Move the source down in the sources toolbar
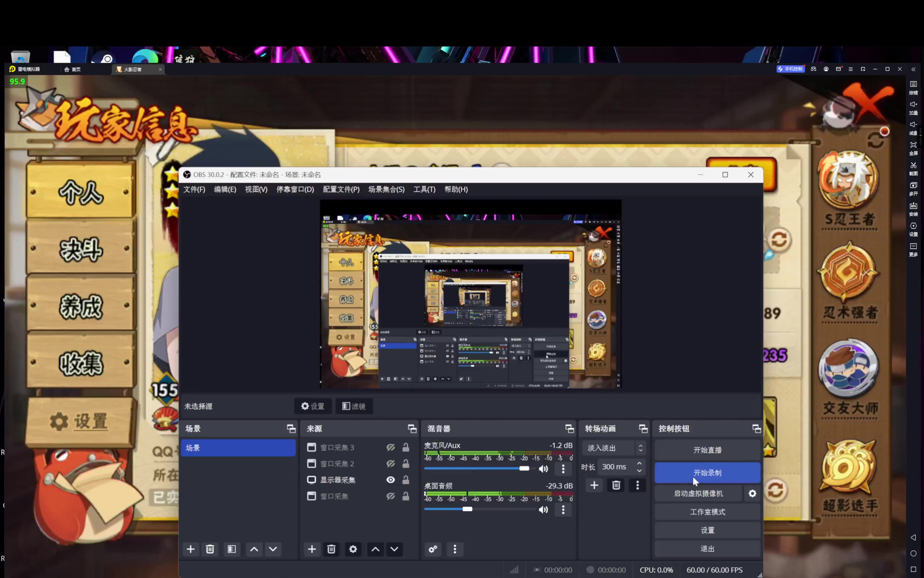The image size is (924, 578). point(395,549)
